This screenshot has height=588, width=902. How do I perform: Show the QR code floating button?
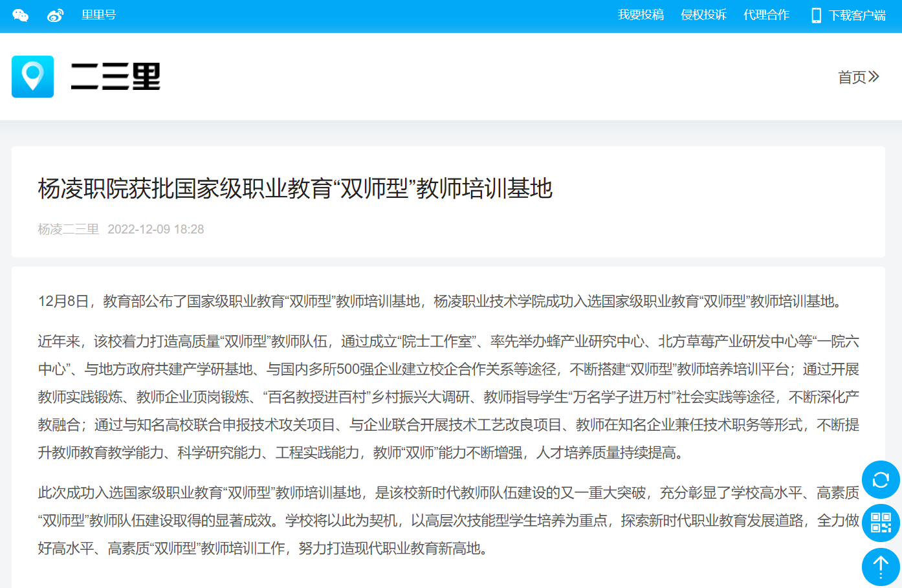click(x=881, y=523)
